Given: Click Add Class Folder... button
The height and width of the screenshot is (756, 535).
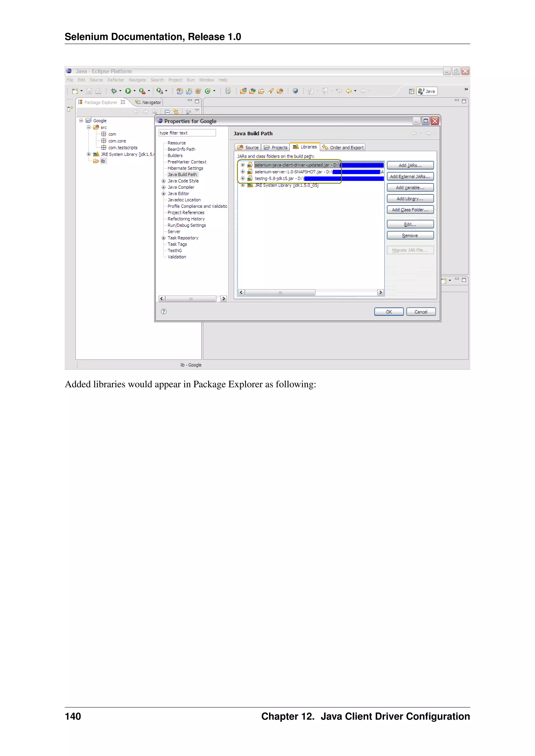Looking at the screenshot, I should pyautogui.click(x=410, y=210).
